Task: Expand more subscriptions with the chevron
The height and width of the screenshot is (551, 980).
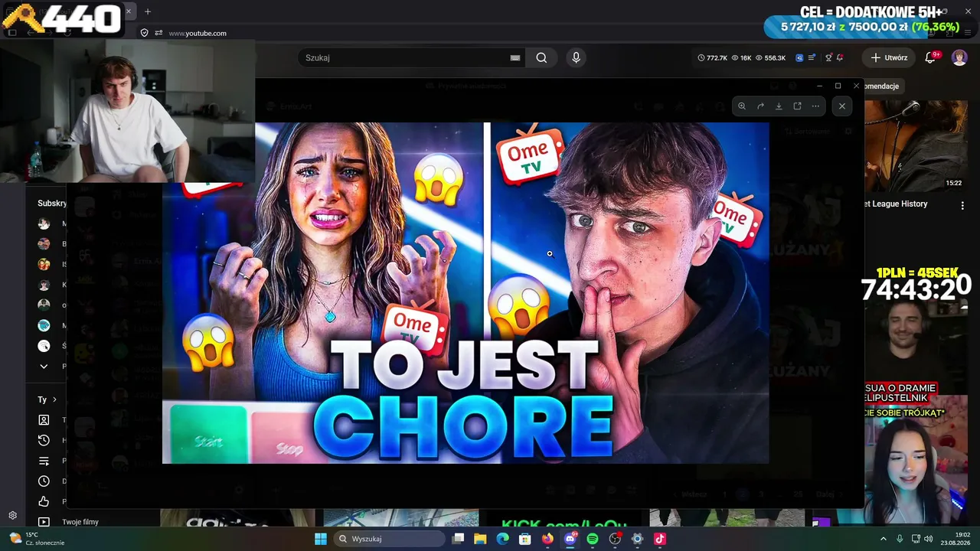Action: [44, 367]
